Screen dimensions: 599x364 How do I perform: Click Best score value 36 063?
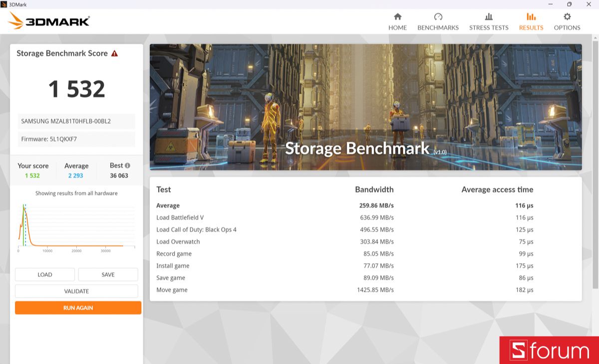(119, 176)
